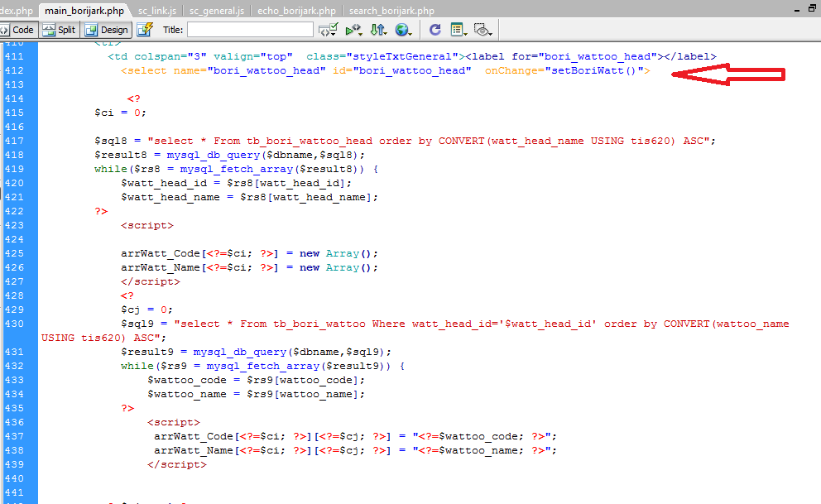Click the '?>' closing tag on line 422
The height and width of the screenshot is (504, 821).
click(101, 211)
